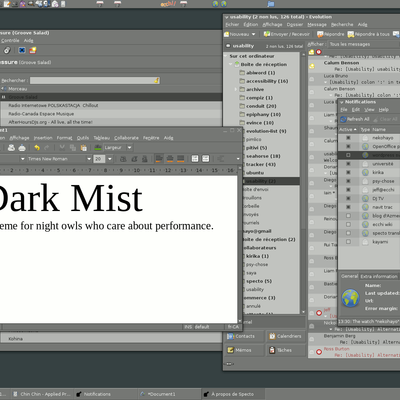Click *Document1 taskbar button
Viewport: 400px width, 400px height.
tap(169, 394)
